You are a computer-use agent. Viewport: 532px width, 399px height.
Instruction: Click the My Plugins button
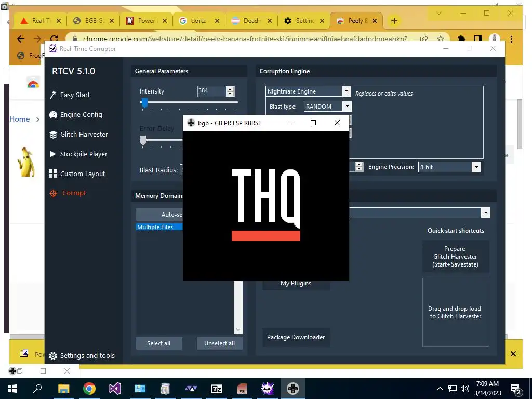[296, 283]
